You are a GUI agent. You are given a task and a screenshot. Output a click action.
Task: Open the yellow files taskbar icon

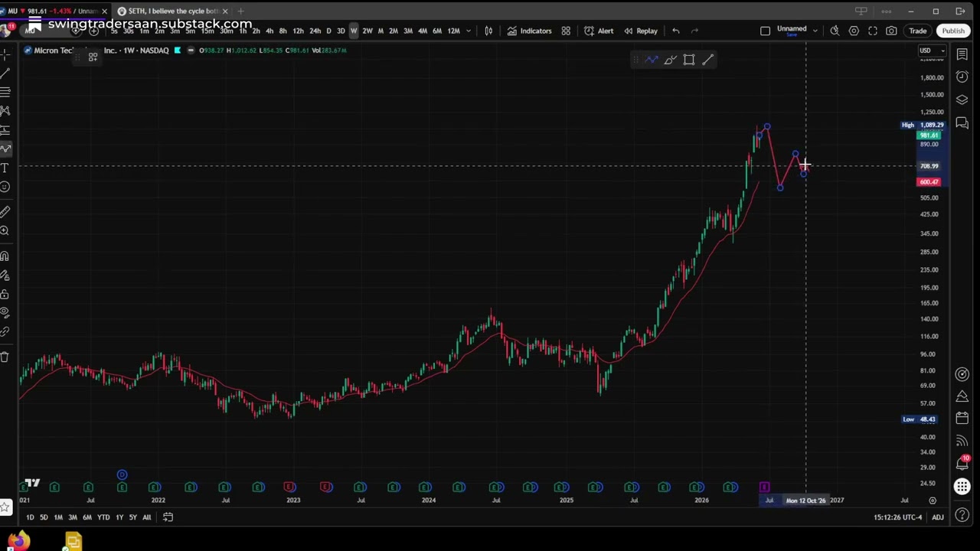(72, 542)
